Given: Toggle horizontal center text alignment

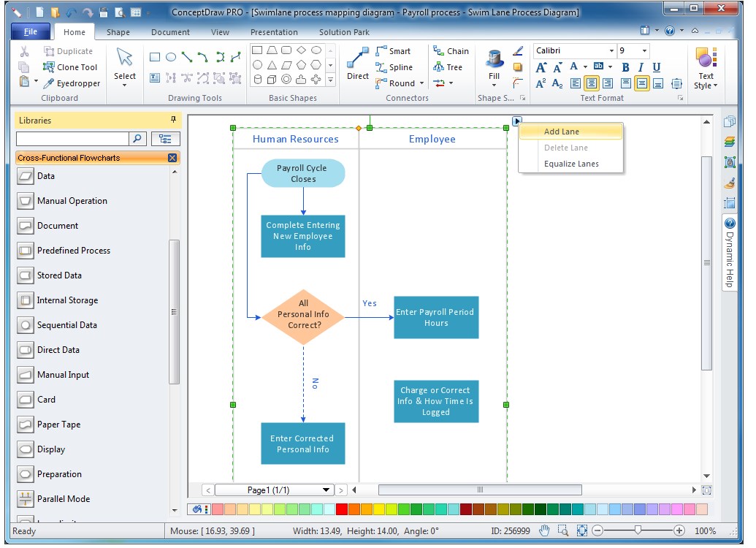Looking at the screenshot, I should coord(592,83).
